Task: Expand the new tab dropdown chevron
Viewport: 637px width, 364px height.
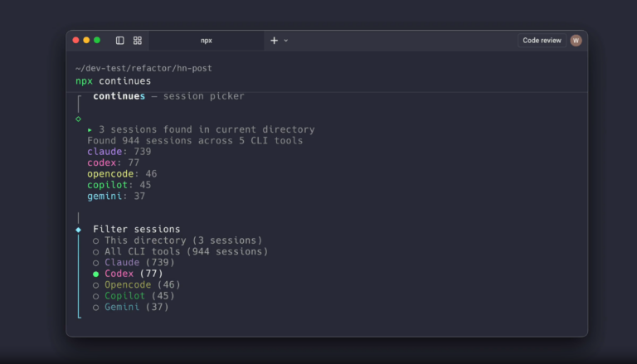Action: coord(286,41)
